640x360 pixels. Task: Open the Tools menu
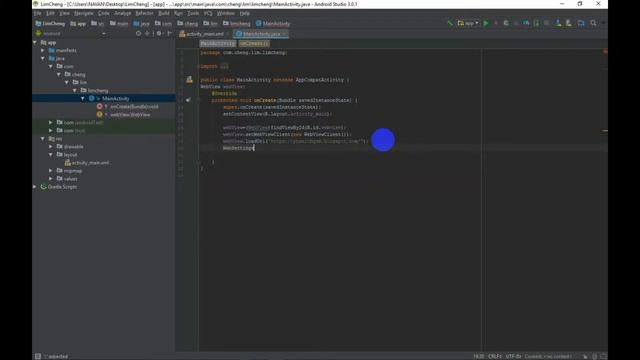(x=193, y=13)
